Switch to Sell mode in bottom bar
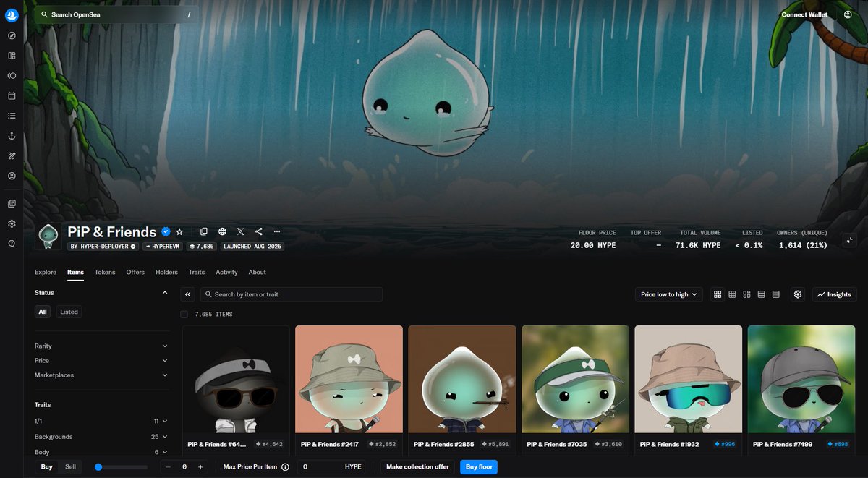The width and height of the screenshot is (868, 478). (x=70, y=467)
